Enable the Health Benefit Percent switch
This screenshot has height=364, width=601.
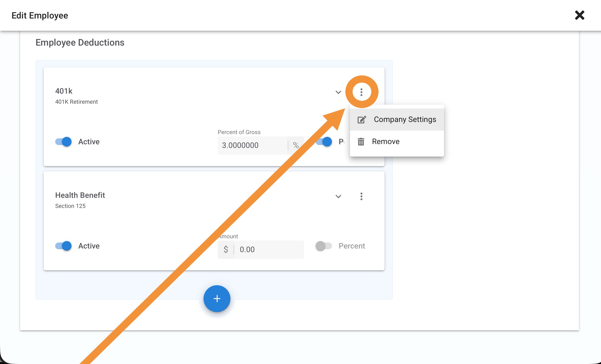pyautogui.click(x=324, y=246)
